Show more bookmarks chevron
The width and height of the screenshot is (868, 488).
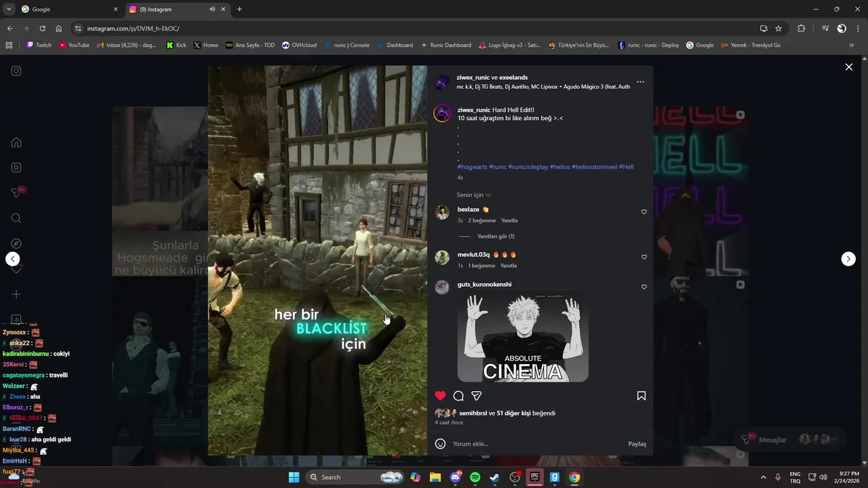852,45
